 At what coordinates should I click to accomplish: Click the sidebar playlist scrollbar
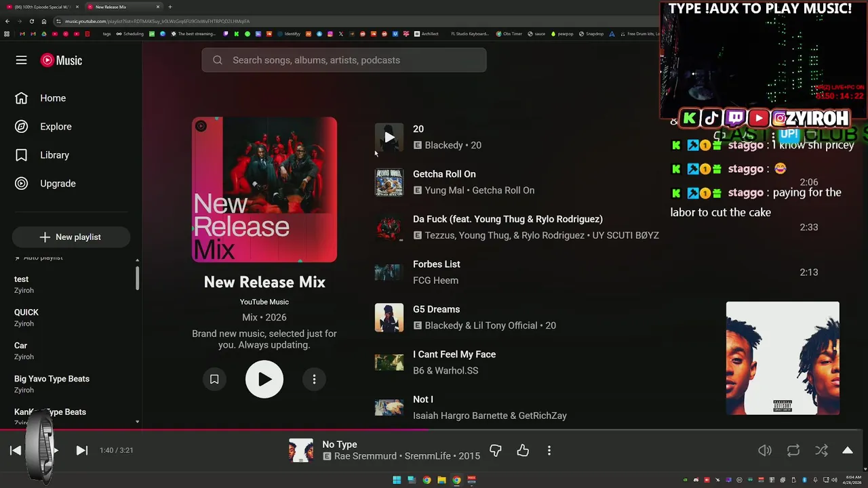[x=138, y=278]
